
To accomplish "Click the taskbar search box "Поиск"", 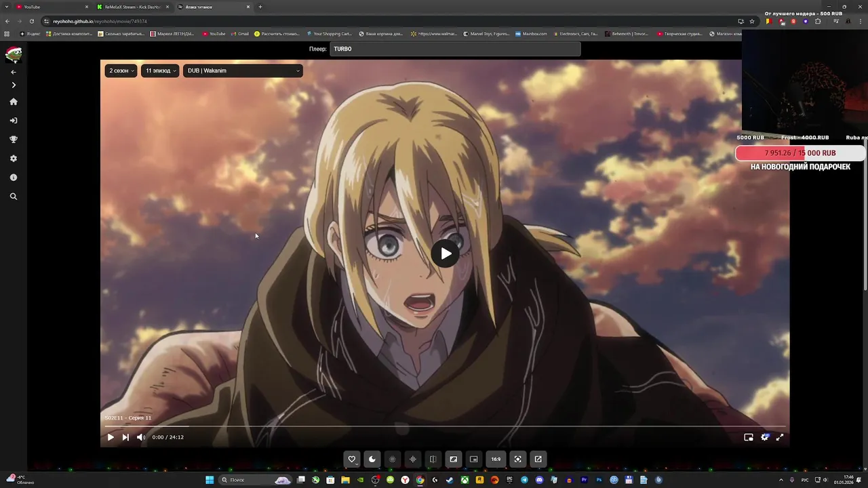I will coord(255,480).
